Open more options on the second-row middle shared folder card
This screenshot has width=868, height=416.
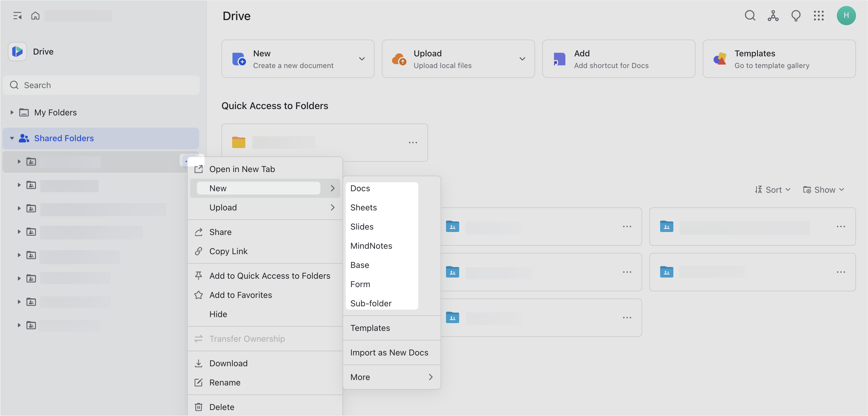coord(627,272)
